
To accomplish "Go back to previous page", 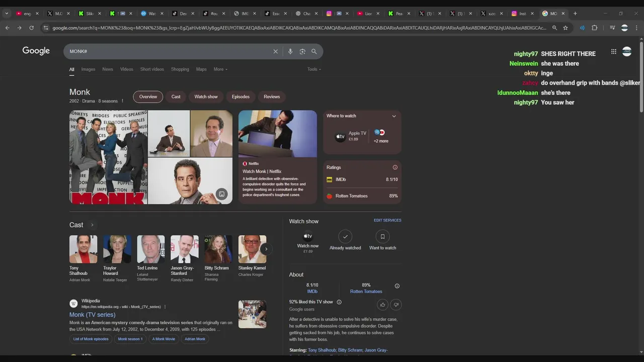I will tap(7, 28).
